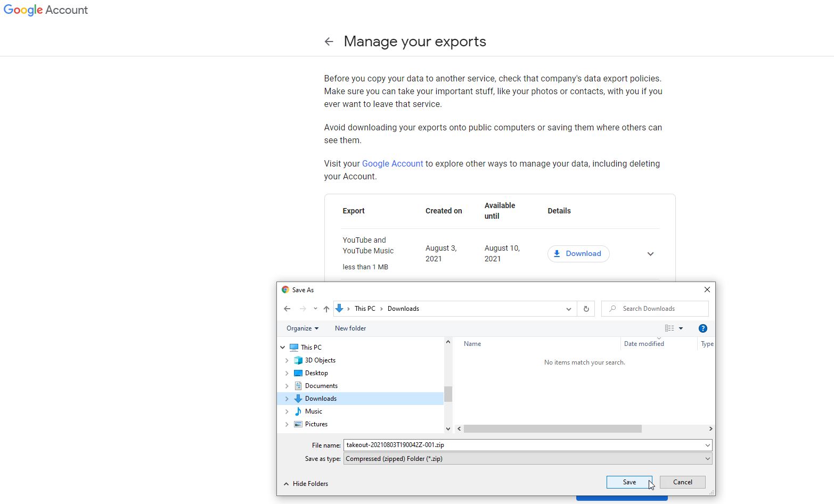Go back using the Manage your exports arrow
The image size is (834, 504).
click(329, 42)
